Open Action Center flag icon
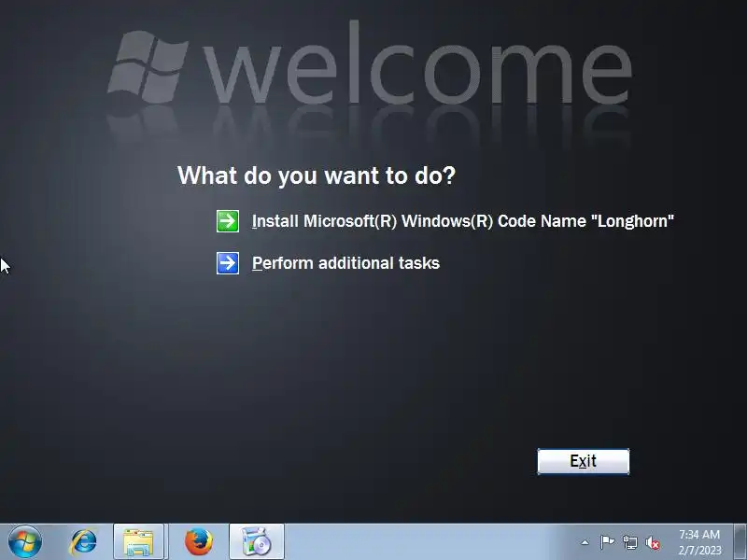Viewport: 747px width, 560px height. pyautogui.click(x=607, y=542)
